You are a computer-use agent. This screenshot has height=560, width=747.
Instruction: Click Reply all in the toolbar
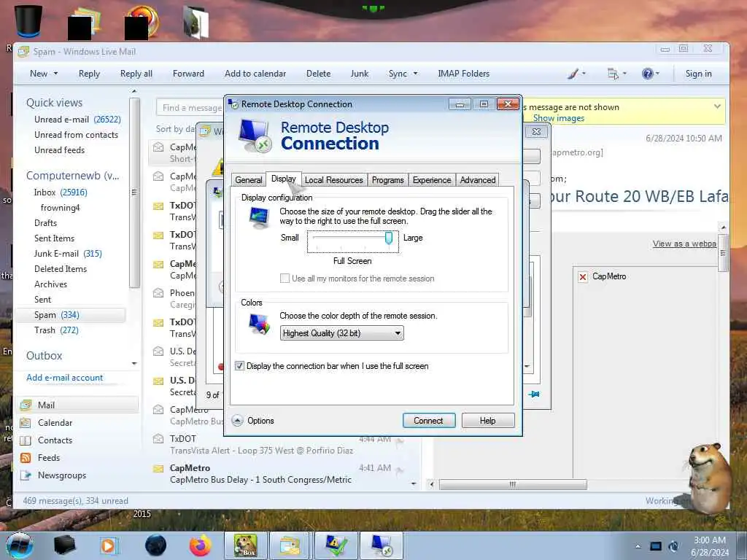pyautogui.click(x=136, y=74)
